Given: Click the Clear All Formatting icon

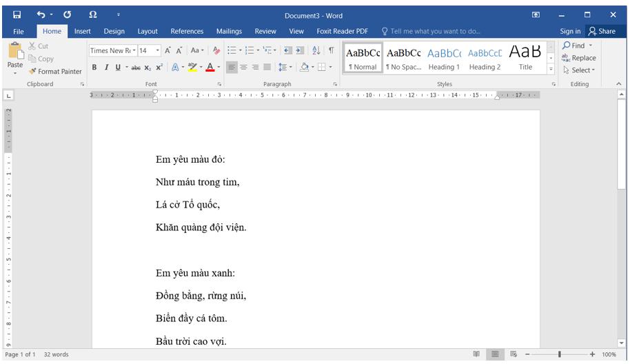Looking at the screenshot, I should [x=216, y=50].
